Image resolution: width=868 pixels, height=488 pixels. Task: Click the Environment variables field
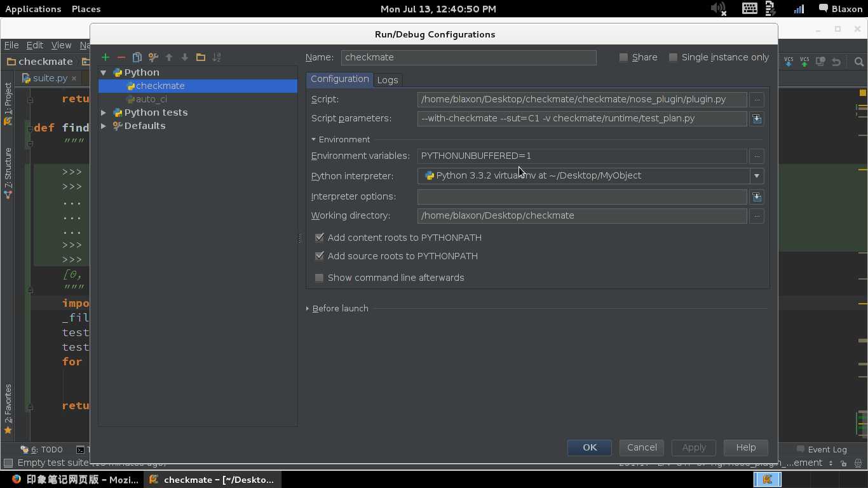click(x=582, y=156)
